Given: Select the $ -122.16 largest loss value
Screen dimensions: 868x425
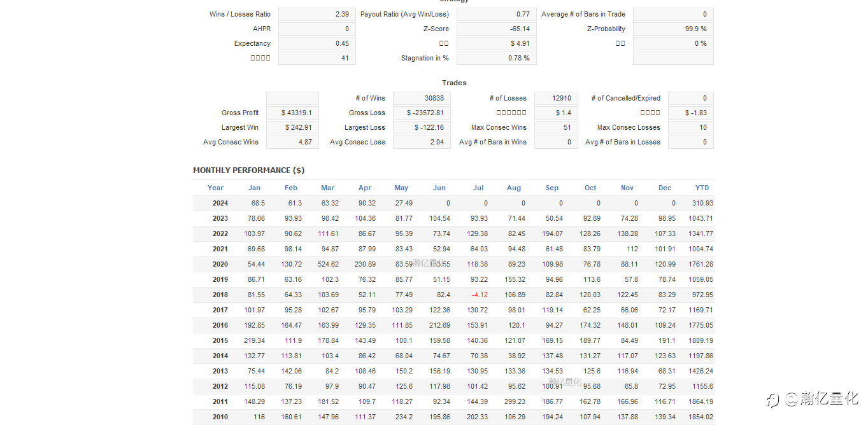Looking at the screenshot, I should point(422,127).
